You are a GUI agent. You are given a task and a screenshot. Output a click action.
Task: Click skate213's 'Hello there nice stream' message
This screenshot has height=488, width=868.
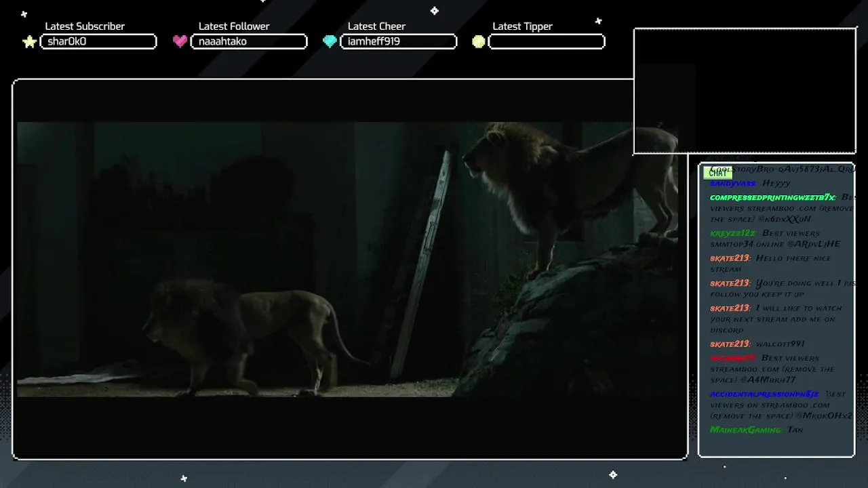770,264
